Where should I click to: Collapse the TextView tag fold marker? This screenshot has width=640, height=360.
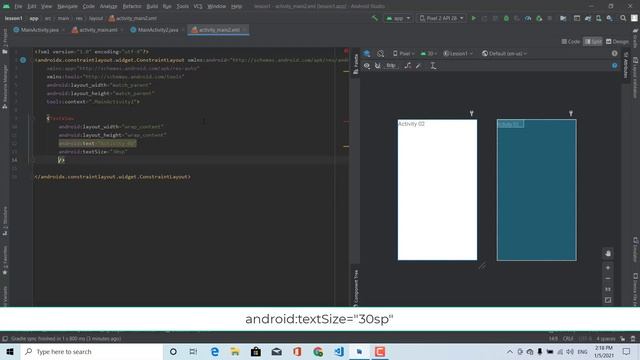34,118
